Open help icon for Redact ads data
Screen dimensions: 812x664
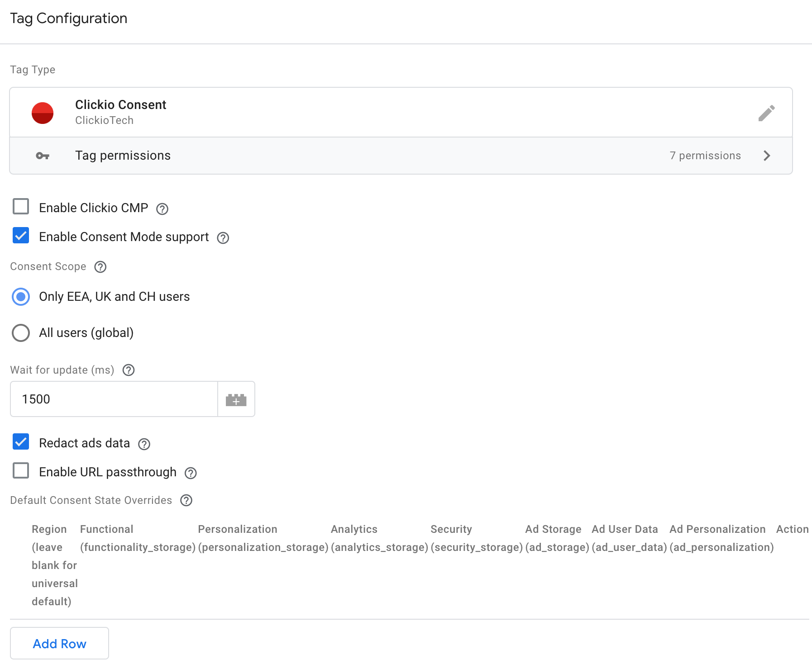144,444
